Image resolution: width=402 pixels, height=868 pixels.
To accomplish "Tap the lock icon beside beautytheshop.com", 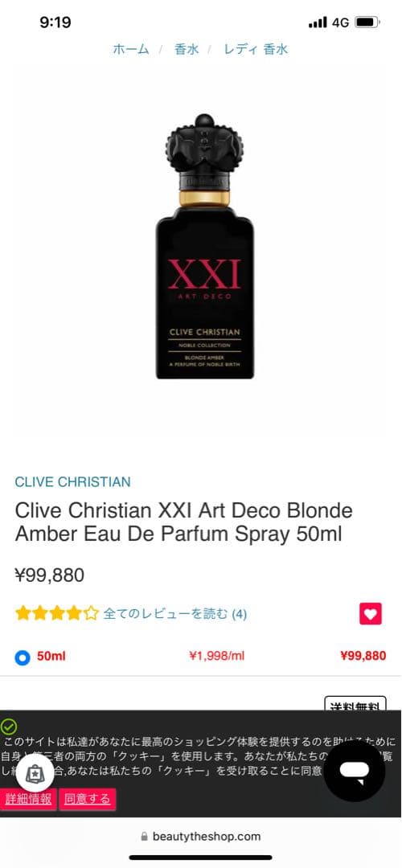I will [145, 837].
